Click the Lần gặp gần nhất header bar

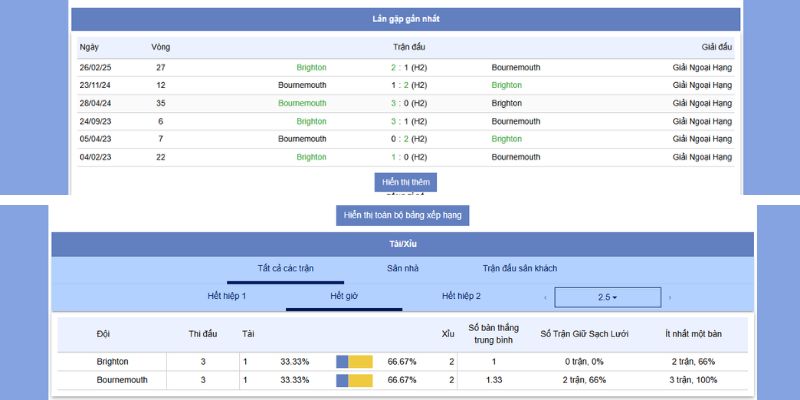tap(405, 19)
